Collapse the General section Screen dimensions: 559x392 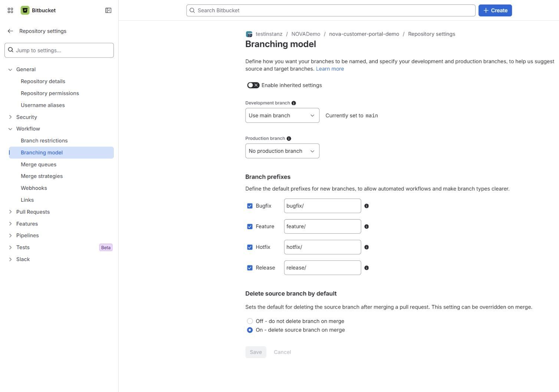click(10, 69)
